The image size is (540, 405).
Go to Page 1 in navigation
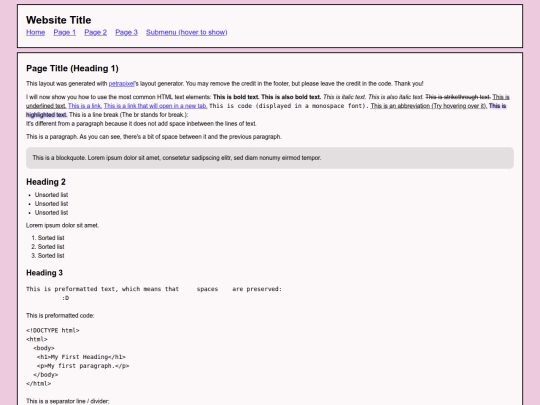[64, 32]
